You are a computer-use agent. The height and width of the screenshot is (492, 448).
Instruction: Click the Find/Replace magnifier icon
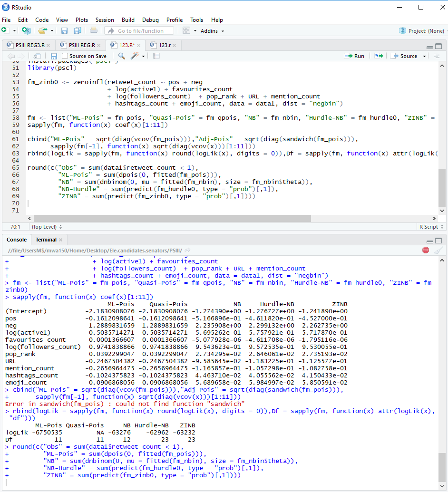pyautogui.click(x=121, y=56)
